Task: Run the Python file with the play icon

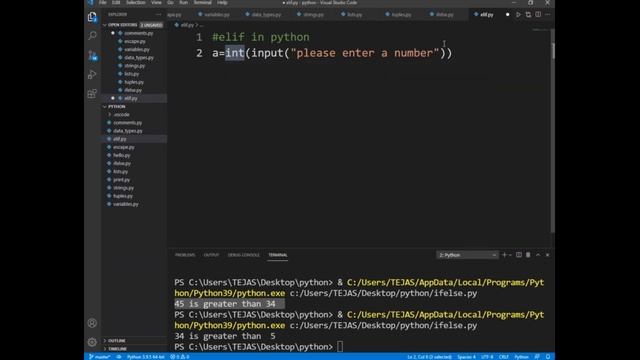Action: coord(518,15)
